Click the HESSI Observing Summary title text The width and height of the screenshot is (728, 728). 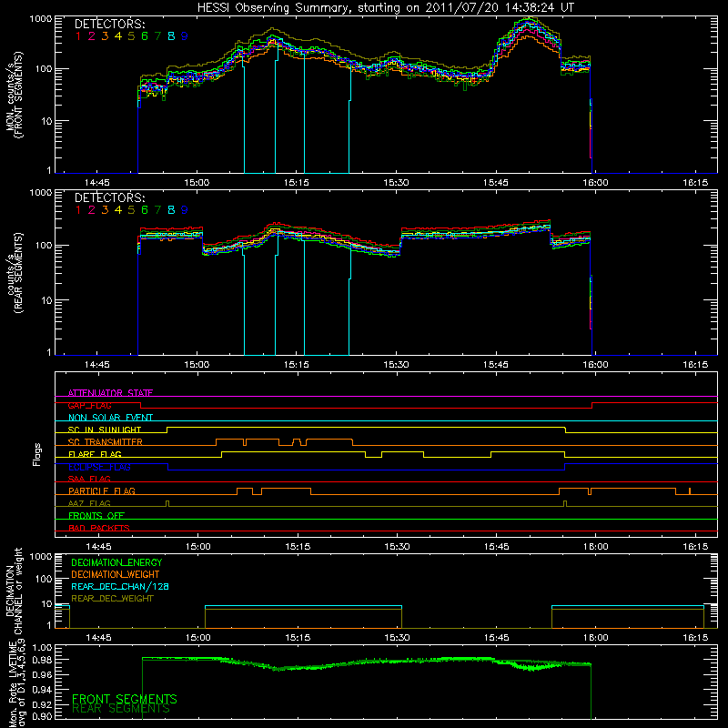tap(385, 8)
